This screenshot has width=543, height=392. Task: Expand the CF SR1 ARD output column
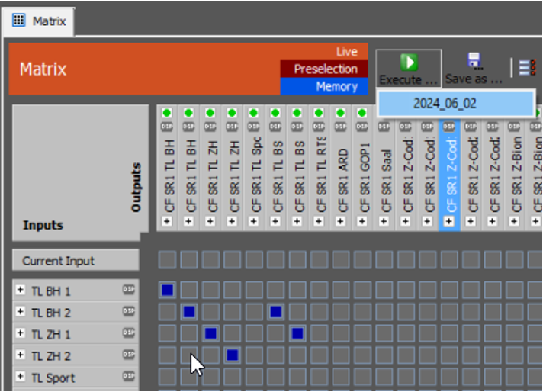340,221
